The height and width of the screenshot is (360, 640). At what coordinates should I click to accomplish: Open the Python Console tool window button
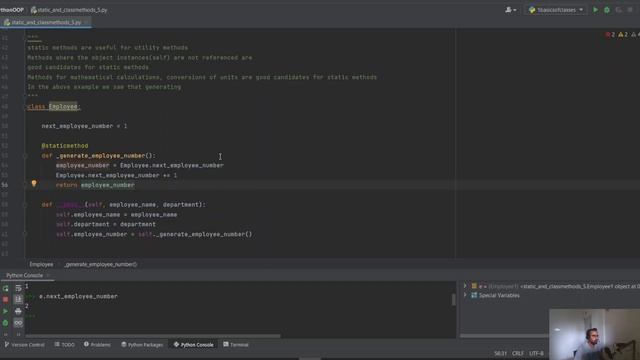[x=193, y=345]
